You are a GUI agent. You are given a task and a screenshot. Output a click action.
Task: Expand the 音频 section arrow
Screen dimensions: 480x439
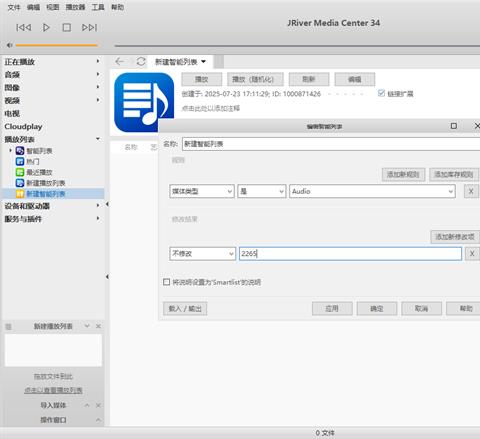98,74
